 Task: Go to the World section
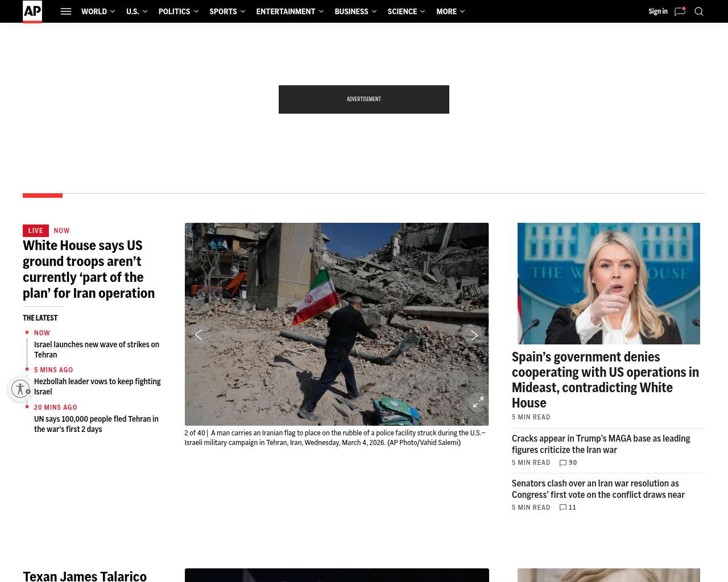click(94, 11)
